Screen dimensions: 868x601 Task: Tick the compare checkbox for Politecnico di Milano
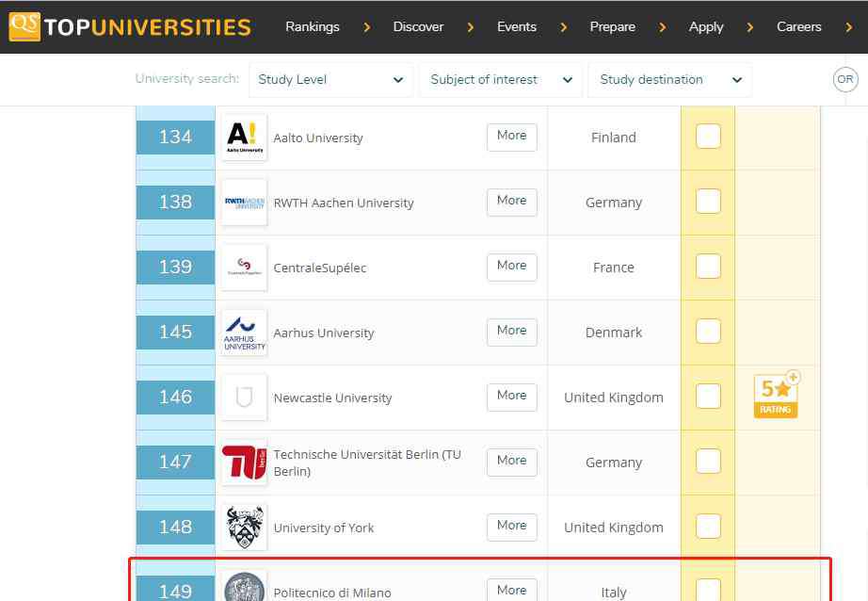[708, 590]
